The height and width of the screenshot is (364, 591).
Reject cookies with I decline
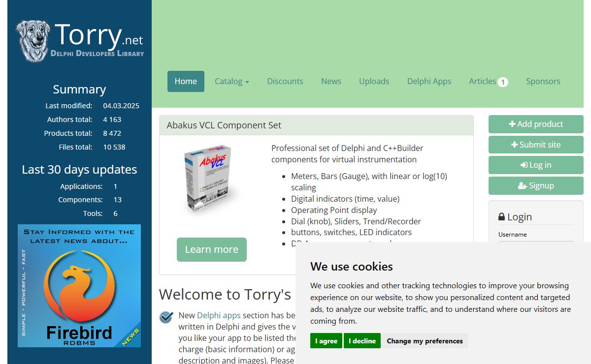coord(362,341)
